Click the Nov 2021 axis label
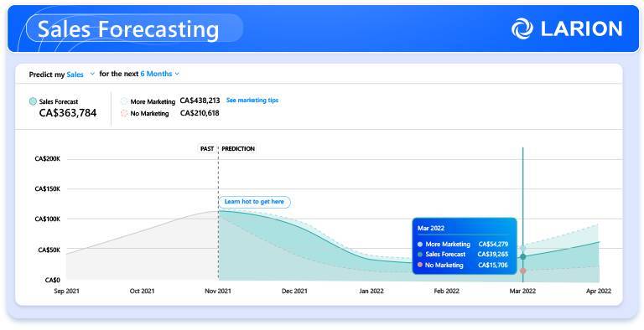The width and height of the screenshot is (644, 330). click(x=218, y=291)
